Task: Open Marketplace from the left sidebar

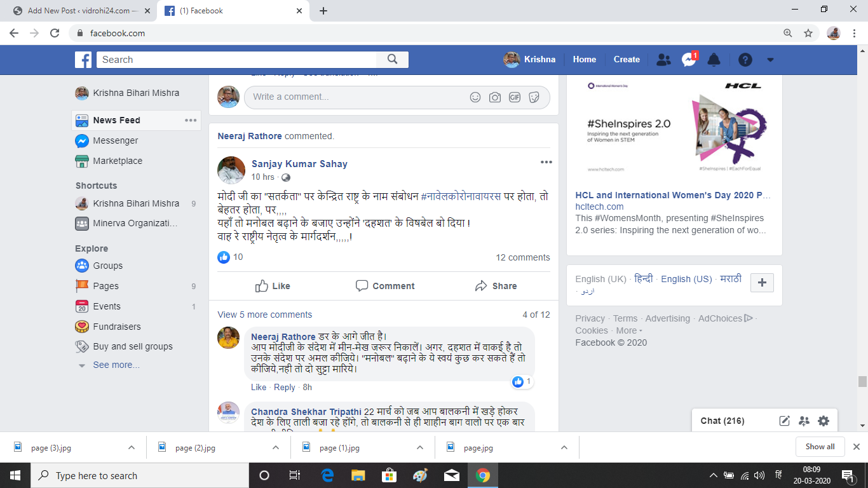Action: [x=118, y=161]
